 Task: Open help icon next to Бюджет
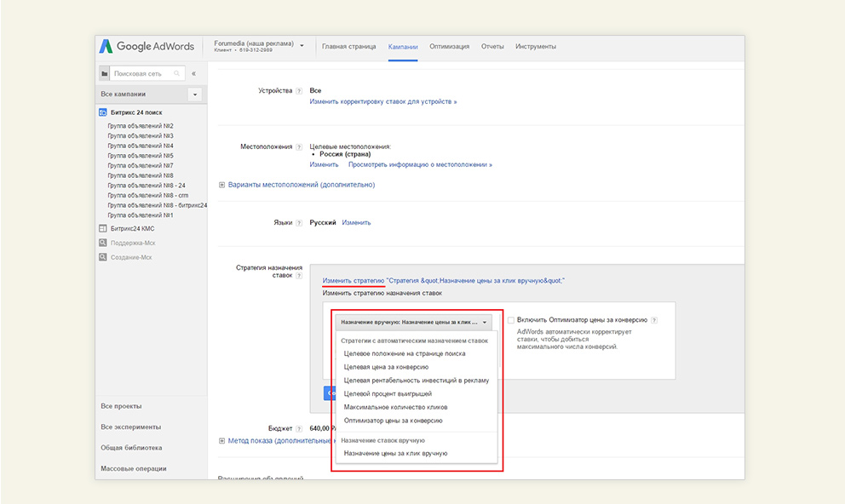(x=299, y=429)
